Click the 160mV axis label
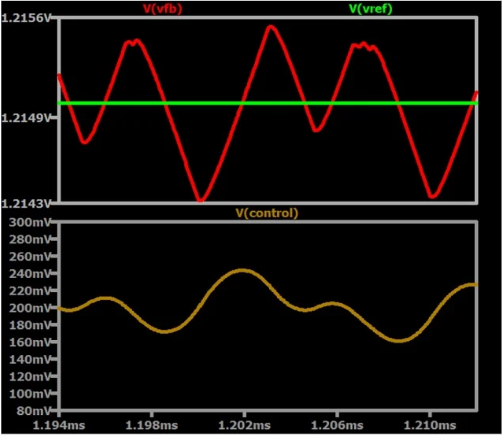 pyautogui.click(x=31, y=342)
